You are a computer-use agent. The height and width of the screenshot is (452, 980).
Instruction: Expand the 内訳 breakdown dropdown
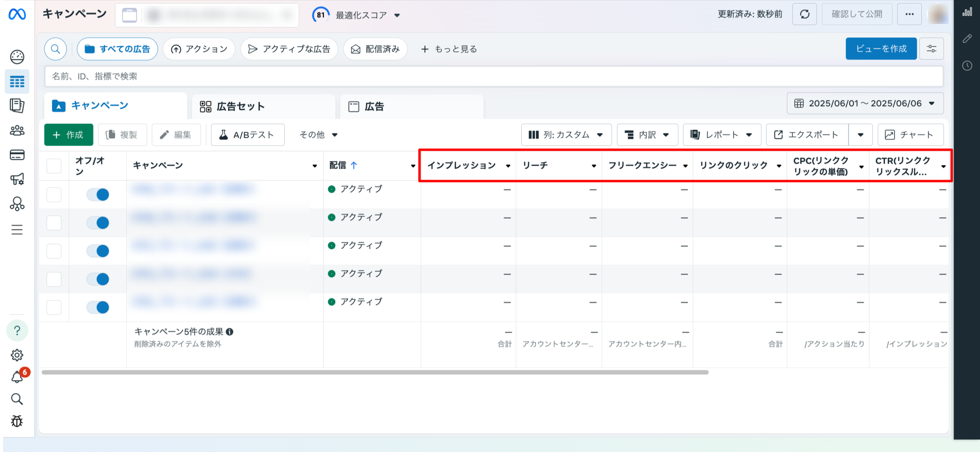click(x=647, y=135)
